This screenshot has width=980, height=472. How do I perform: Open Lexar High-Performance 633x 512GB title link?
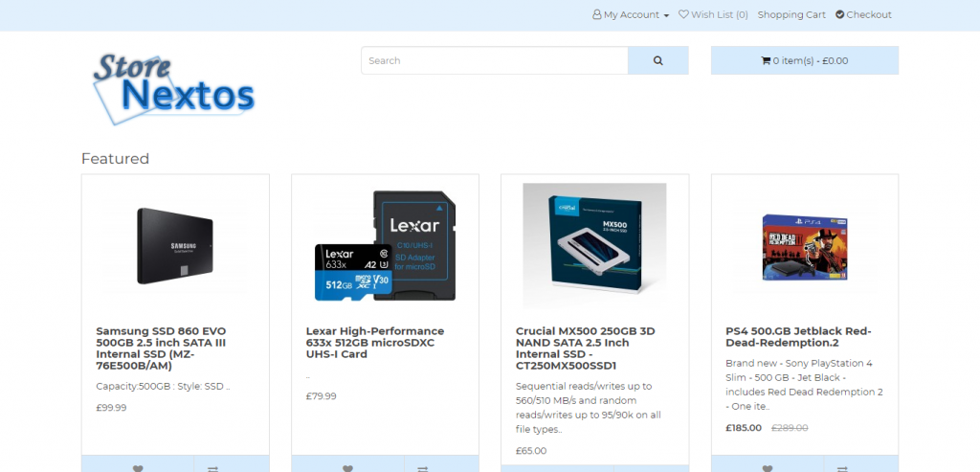(375, 343)
